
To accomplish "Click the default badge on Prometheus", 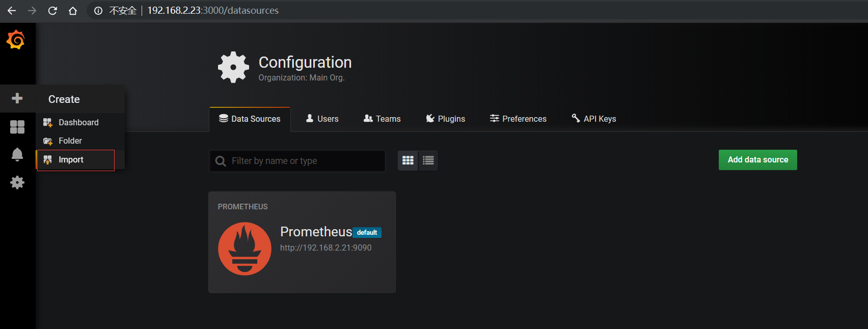I will click(x=367, y=232).
